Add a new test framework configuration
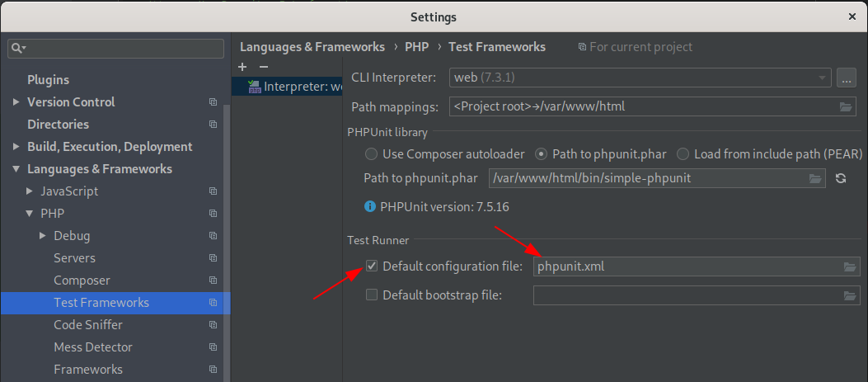Screen dimensions: 868x382 [242, 67]
